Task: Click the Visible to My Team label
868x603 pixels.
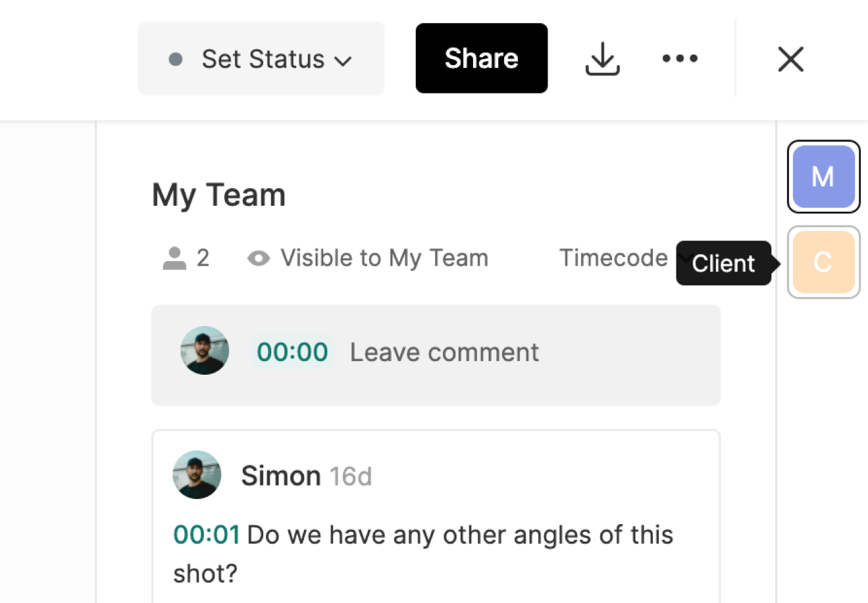Action: [x=384, y=258]
